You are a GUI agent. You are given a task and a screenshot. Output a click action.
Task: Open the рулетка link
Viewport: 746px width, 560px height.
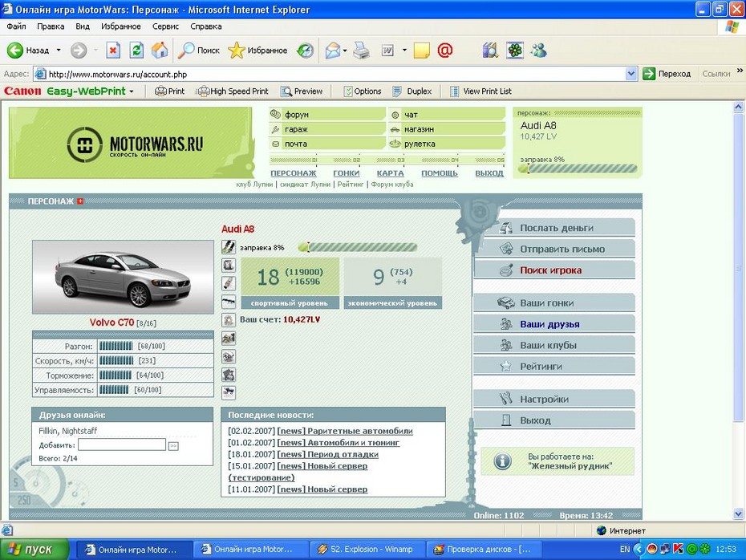pos(447,144)
